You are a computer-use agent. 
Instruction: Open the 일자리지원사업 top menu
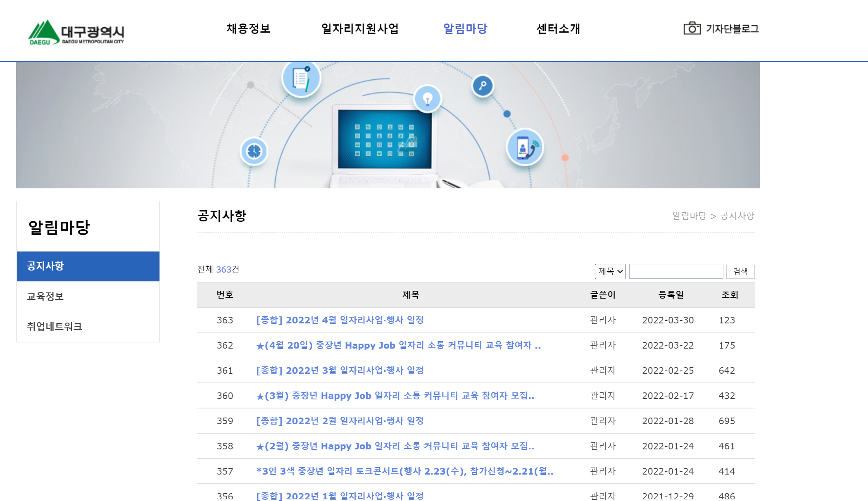coord(360,28)
